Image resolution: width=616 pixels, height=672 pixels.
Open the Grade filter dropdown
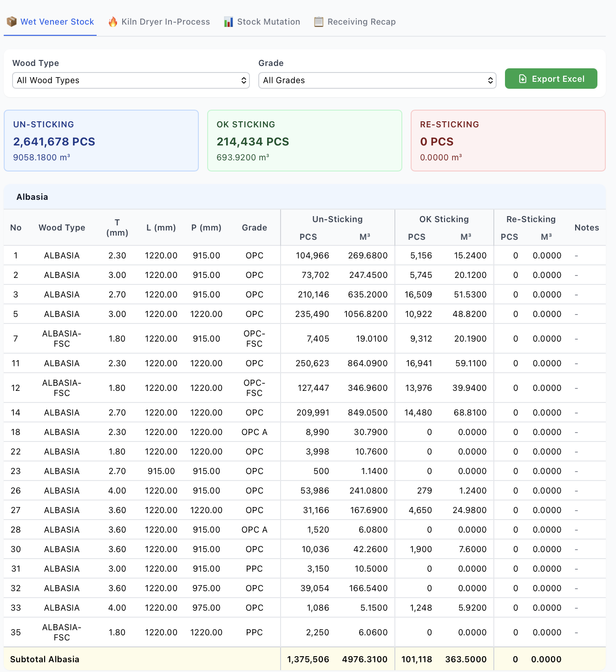377,80
